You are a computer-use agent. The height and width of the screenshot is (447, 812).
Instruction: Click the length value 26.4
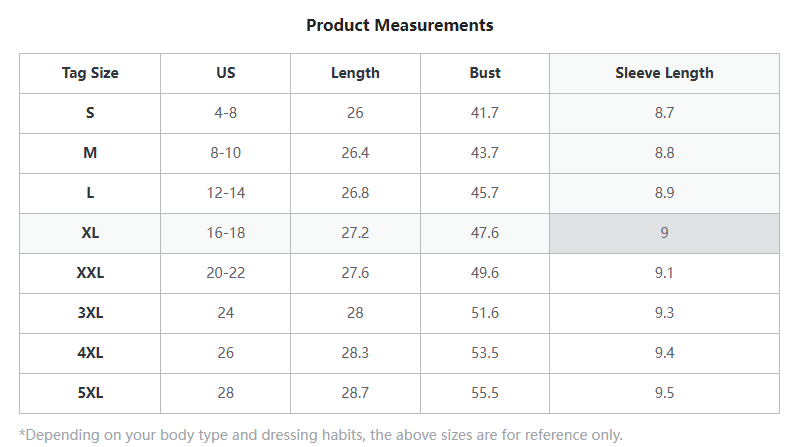coord(355,153)
